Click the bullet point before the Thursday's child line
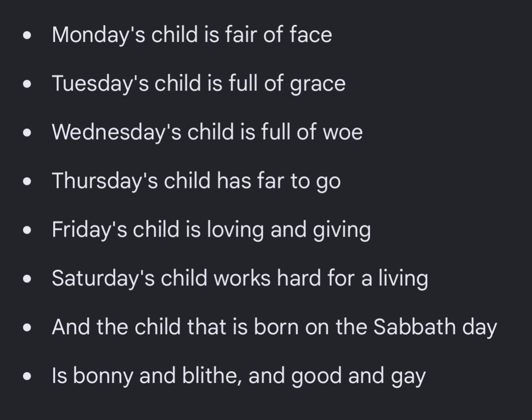The width and height of the screenshot is (532, 420). click(27, 182)
